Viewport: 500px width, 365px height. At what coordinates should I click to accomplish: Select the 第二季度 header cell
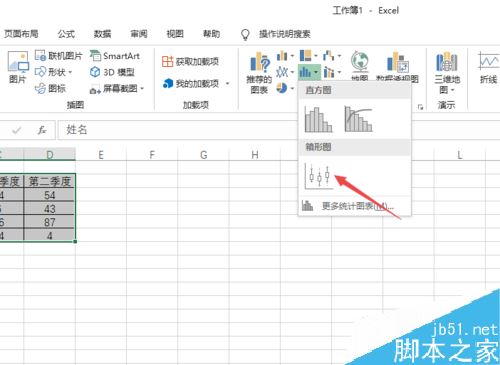pos(50,181)
